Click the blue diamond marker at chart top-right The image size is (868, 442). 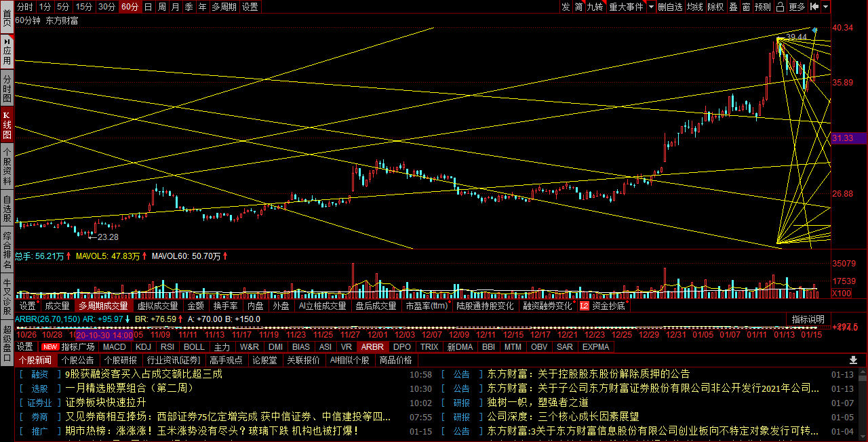pyautogui.click(x=814, y=30)
